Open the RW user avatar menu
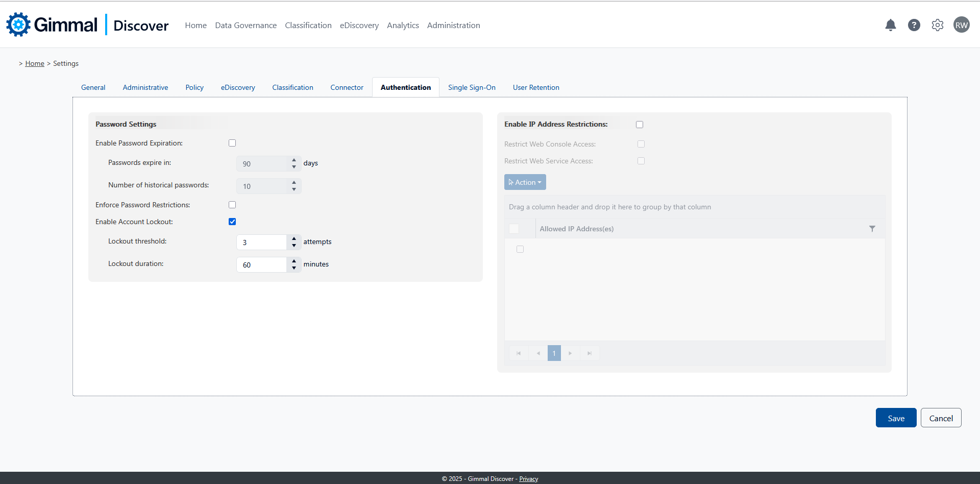Screen dimensions: 980x484 pyautogui.click(x=961, y=25)
